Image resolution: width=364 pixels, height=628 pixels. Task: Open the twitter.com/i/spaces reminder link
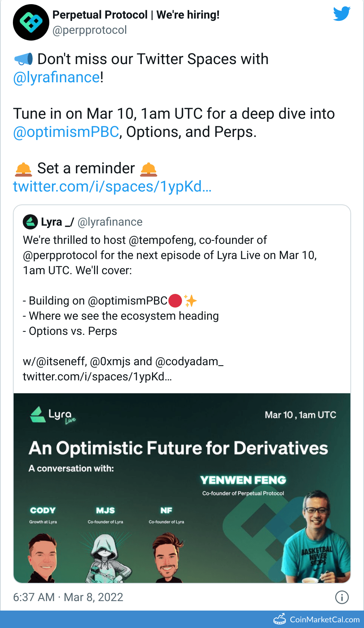[112, 187]
